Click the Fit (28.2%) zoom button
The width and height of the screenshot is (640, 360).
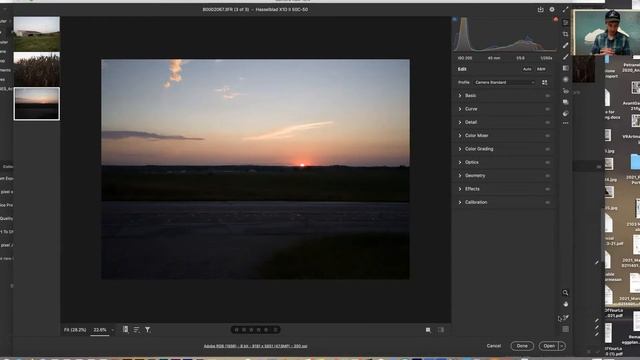[75, 330]
